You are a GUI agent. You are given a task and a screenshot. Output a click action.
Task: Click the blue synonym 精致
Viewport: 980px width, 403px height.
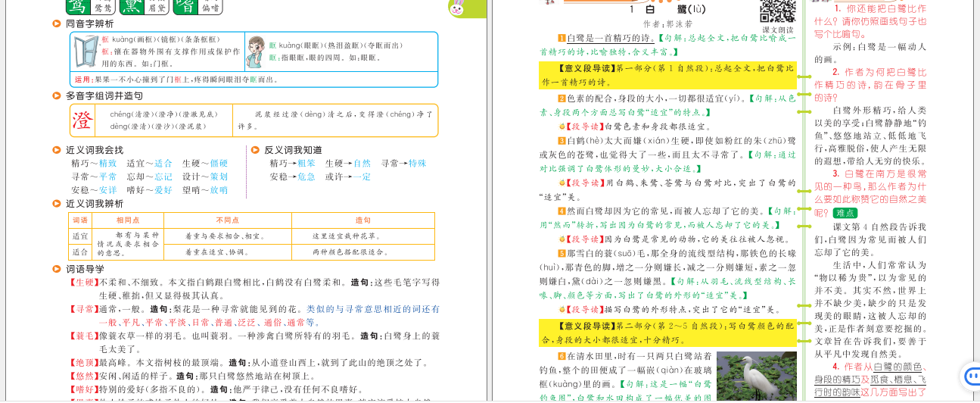click(108, 164)
